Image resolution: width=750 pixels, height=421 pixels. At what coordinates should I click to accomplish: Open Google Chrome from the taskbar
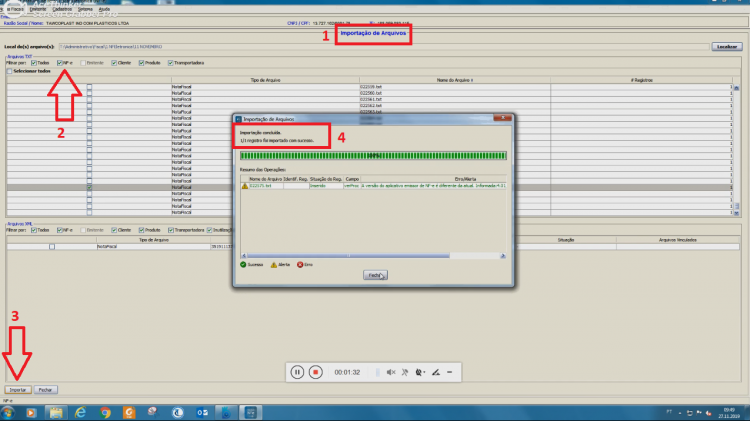pyautogui.click(x=105, y=412)
